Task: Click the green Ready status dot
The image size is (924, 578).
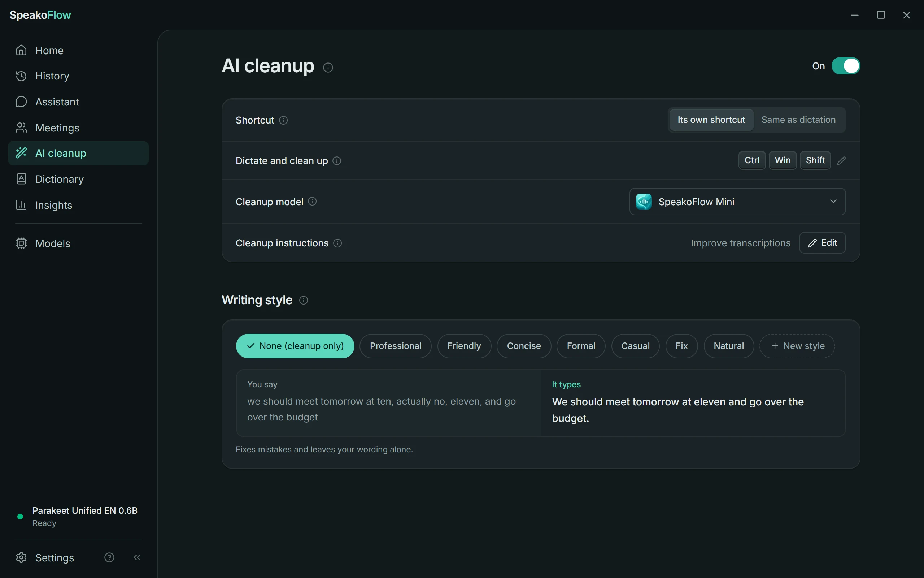Action: pos(20,517)
